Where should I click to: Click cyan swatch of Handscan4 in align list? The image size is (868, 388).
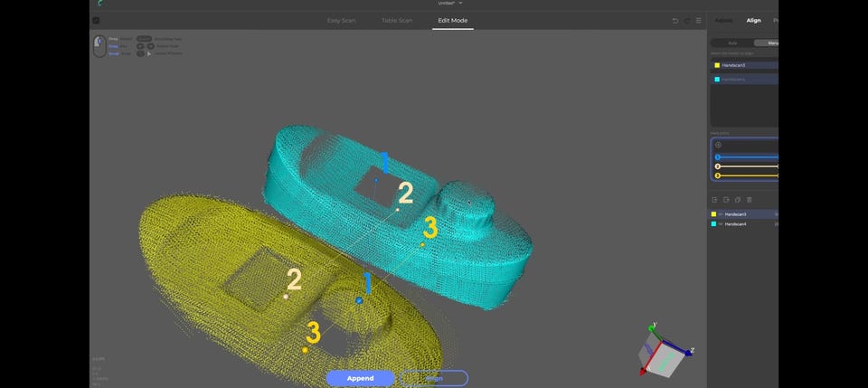point(717,80)
